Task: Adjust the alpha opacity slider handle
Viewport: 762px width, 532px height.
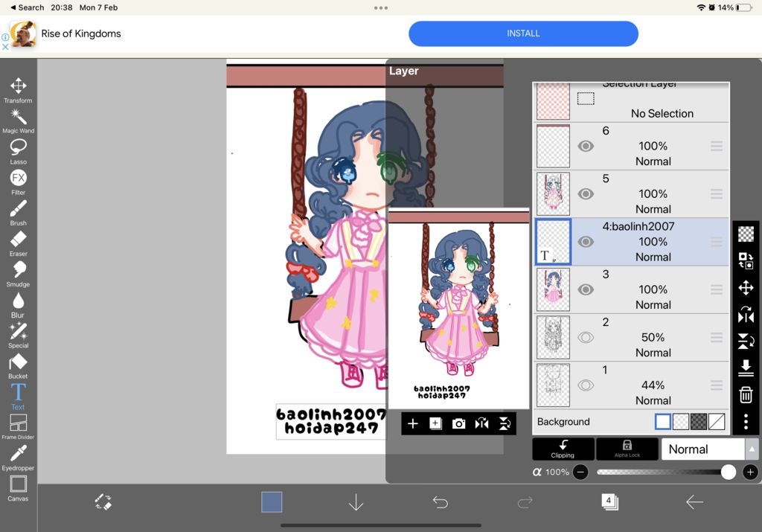Action: click(x=728, y=472)
